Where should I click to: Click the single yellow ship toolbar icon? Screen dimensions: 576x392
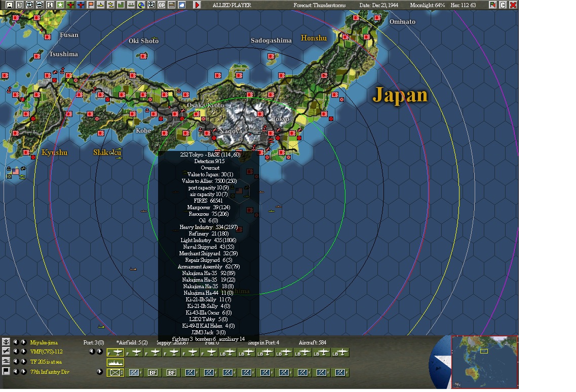coord(100,5)
